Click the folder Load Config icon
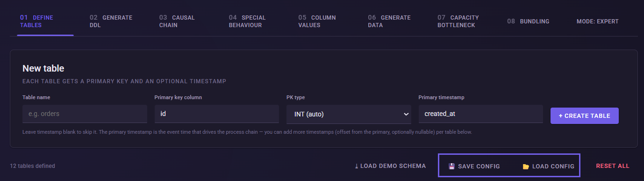 (526, 166)
